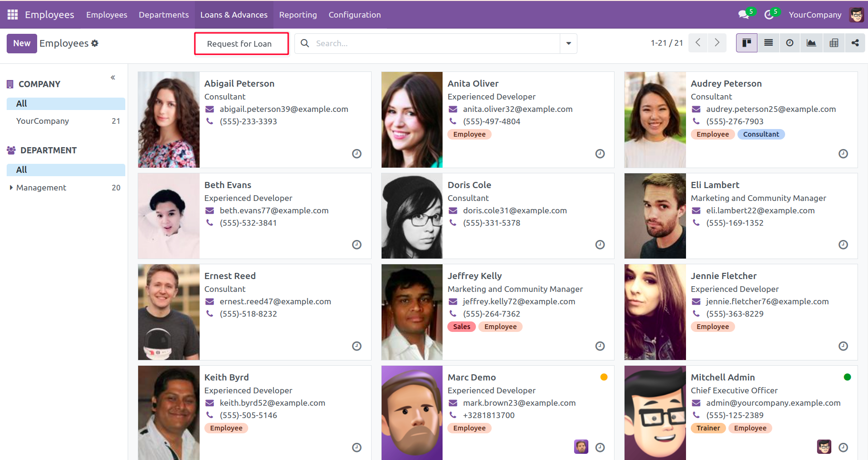The width and height of the screenshot is (868, 460).
Task: Open the Loans & Advances menu
Action: [233, 15]
